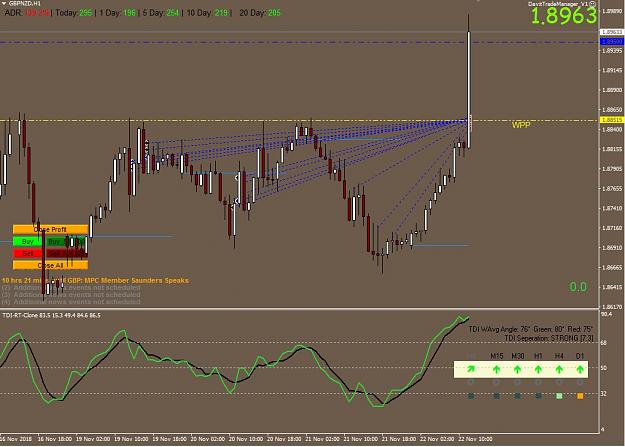Click the dark green Buy button
This screenshot has width=625, height=447.
tap(66, 242)
